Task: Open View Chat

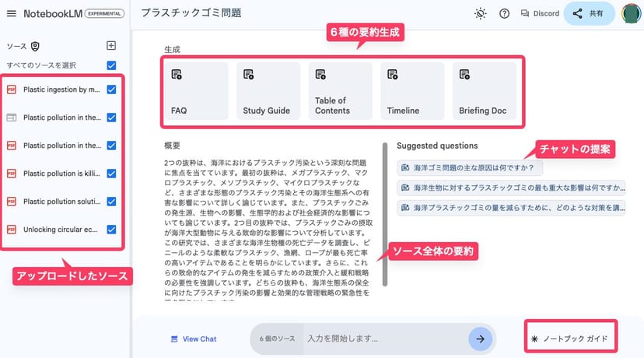Action: [x=193, y=339]
